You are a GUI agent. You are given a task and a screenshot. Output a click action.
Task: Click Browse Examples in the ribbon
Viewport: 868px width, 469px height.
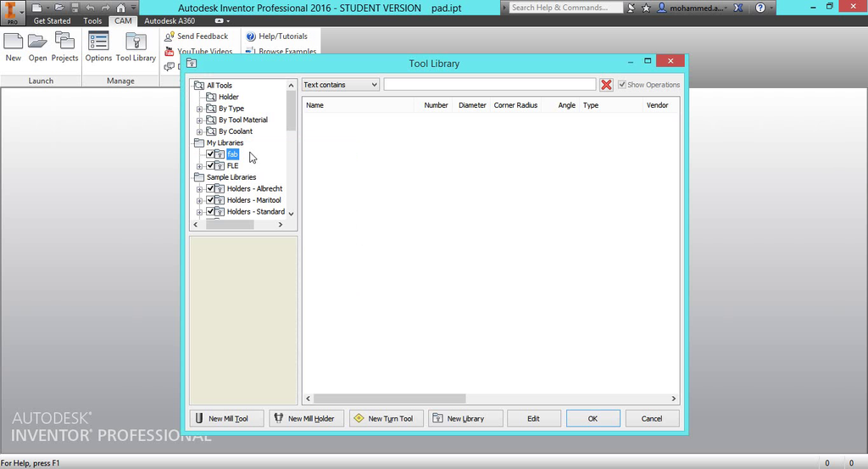(x=281, y=51)
